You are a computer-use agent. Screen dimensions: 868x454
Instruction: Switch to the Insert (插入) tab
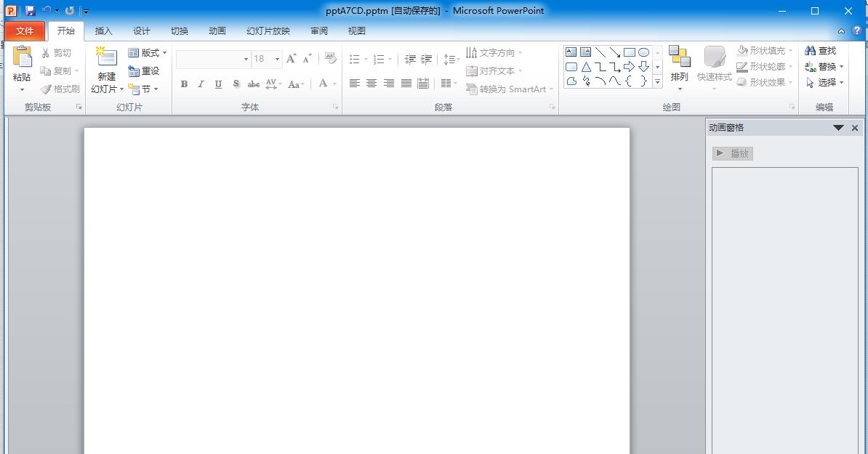(x=103, y=31)
